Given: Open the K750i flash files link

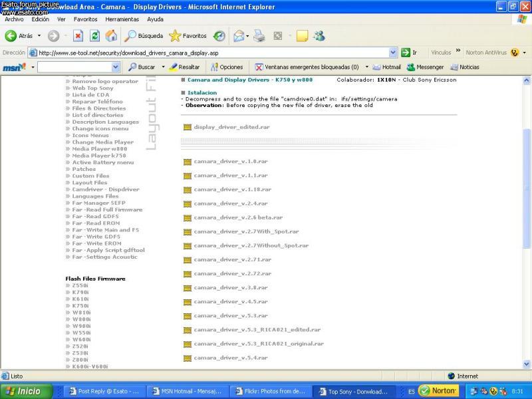Looking at the screenshot, I should coord(80,306).
